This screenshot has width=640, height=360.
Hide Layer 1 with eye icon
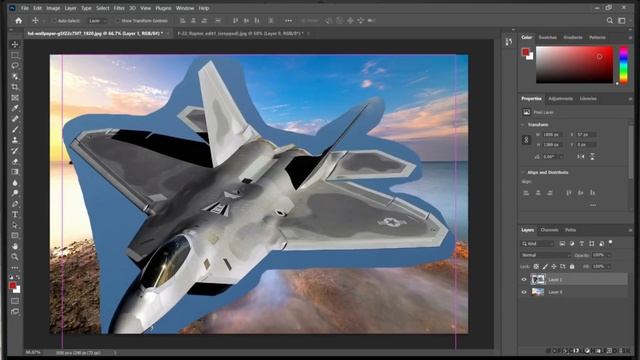[x=524, y=280]
